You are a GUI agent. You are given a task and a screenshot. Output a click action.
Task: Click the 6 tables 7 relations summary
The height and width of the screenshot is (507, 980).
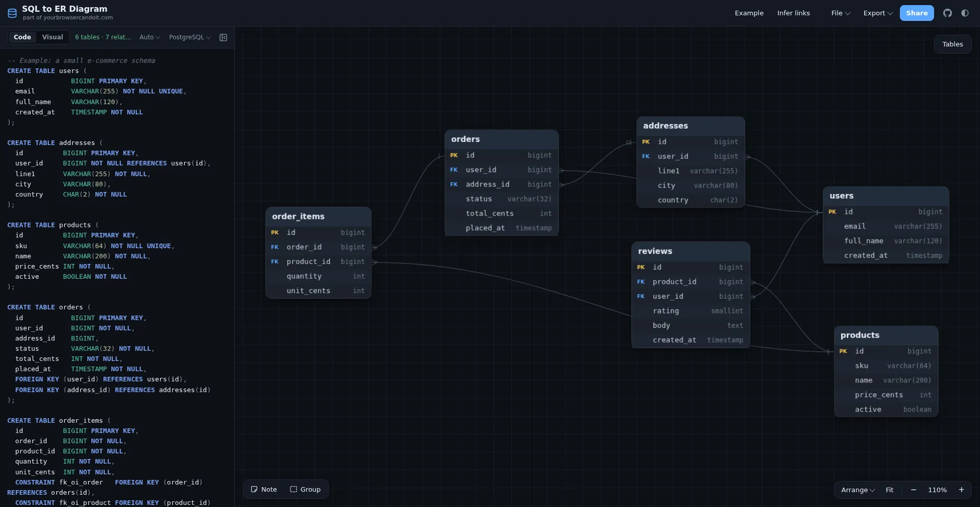coord(103,37)
